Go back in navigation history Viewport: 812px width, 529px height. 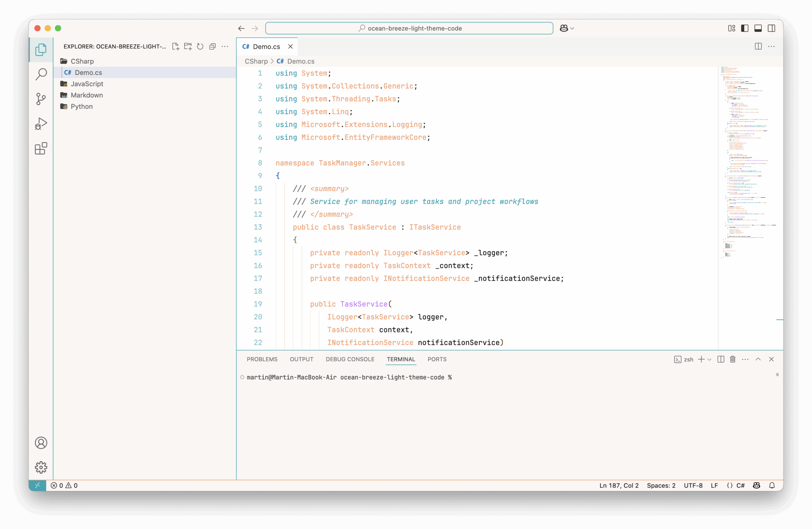coord(242,28)
